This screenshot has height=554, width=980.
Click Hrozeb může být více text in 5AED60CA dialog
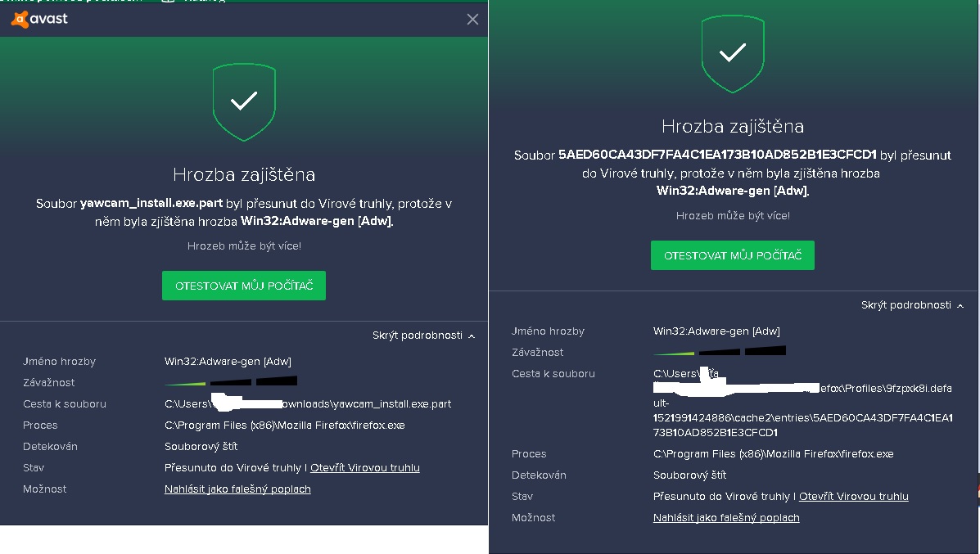point(733,216)
